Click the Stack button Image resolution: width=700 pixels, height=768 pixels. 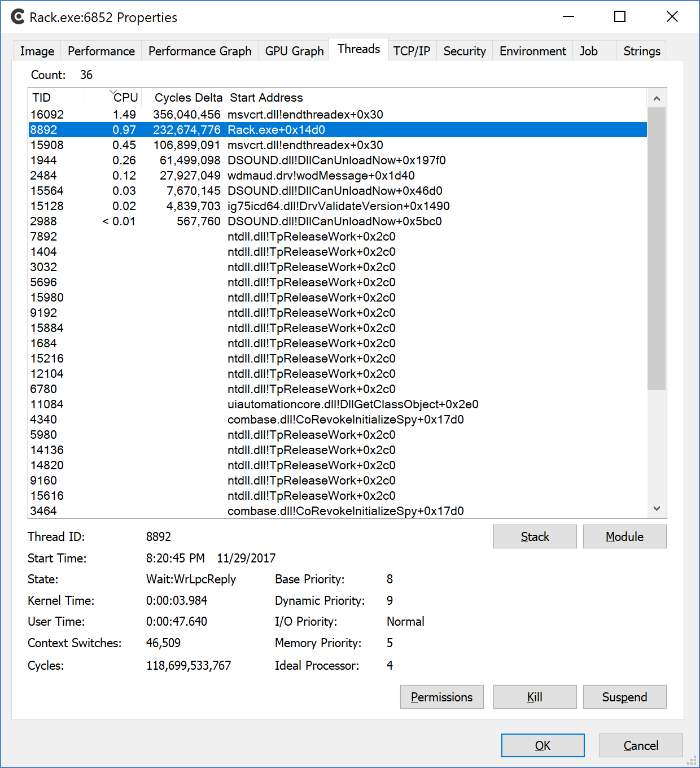tap(535, 536)
